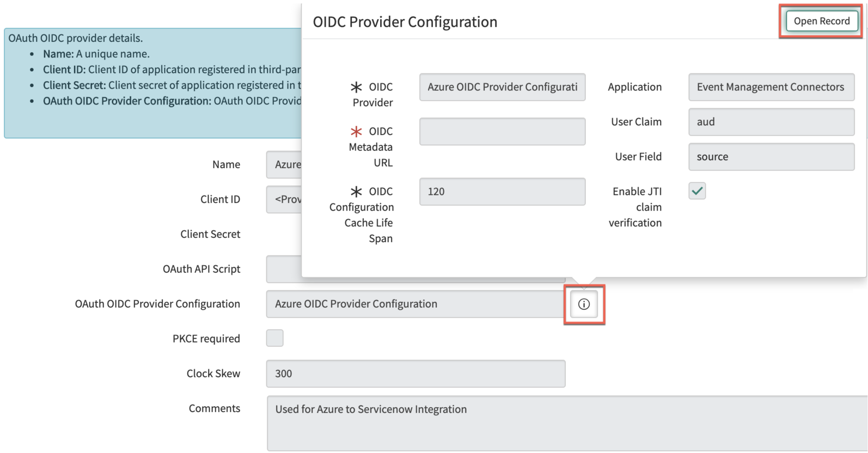
Task: Click the OAuth OIDC Provider Configuration field
Action: pos(415,304)
